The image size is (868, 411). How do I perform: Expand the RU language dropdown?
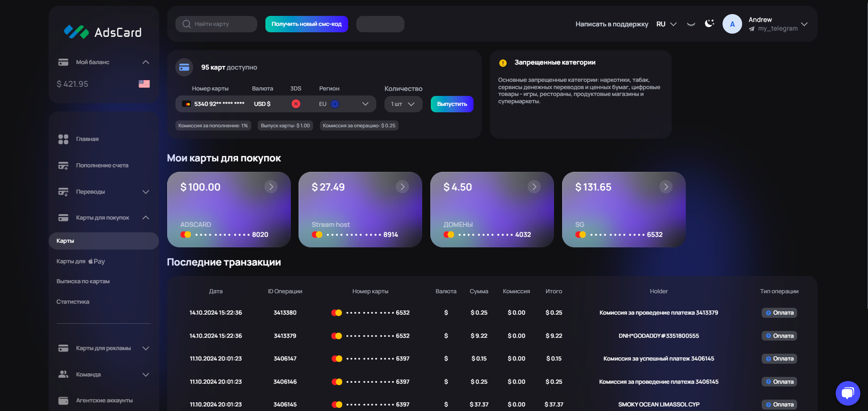(x=666, y=24)
